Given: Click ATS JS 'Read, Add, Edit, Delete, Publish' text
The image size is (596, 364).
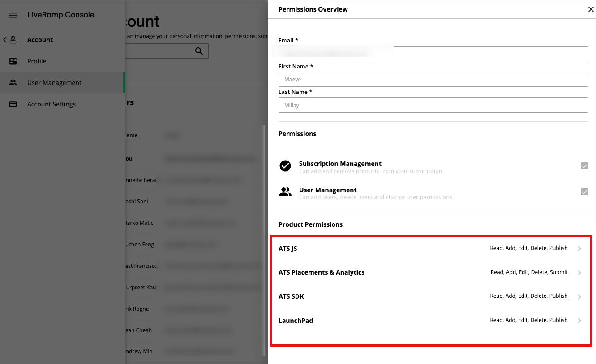Looking at the screenshot, I should click(x=529, y=248).
